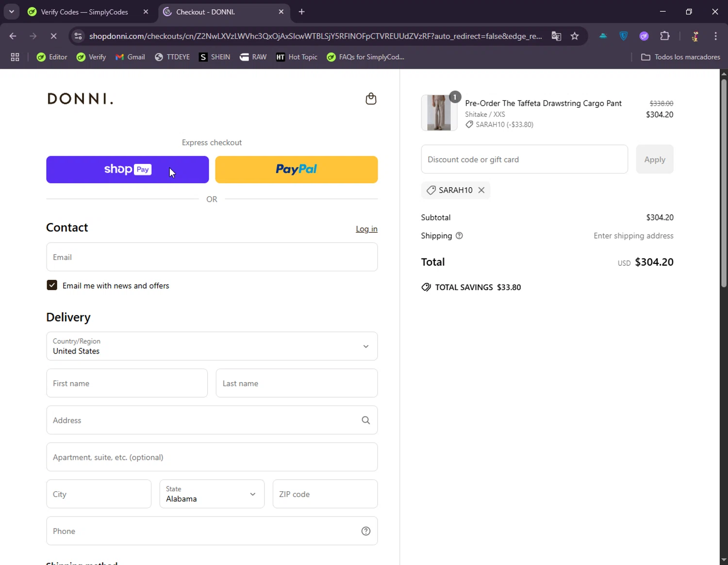This screenshot has width=728, height=565.
Task: Open the Hot Topic bookmark
Action: pyautogui.click(x=297, y=57)
